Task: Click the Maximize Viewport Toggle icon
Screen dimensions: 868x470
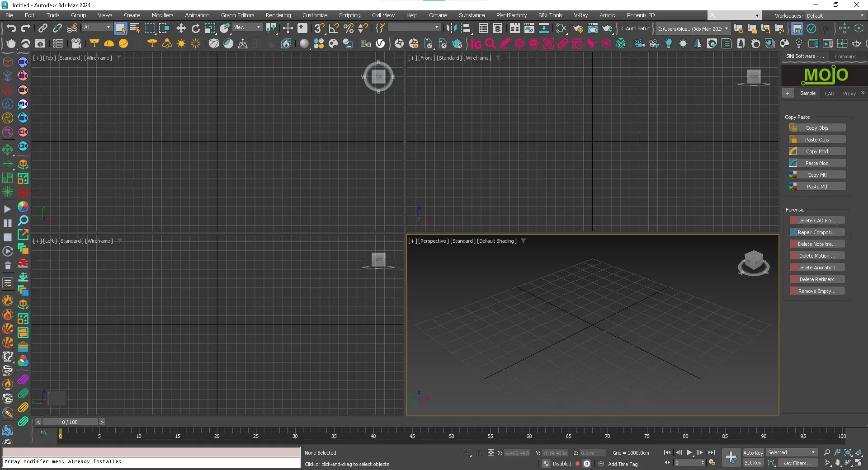Action: point(859,463)
